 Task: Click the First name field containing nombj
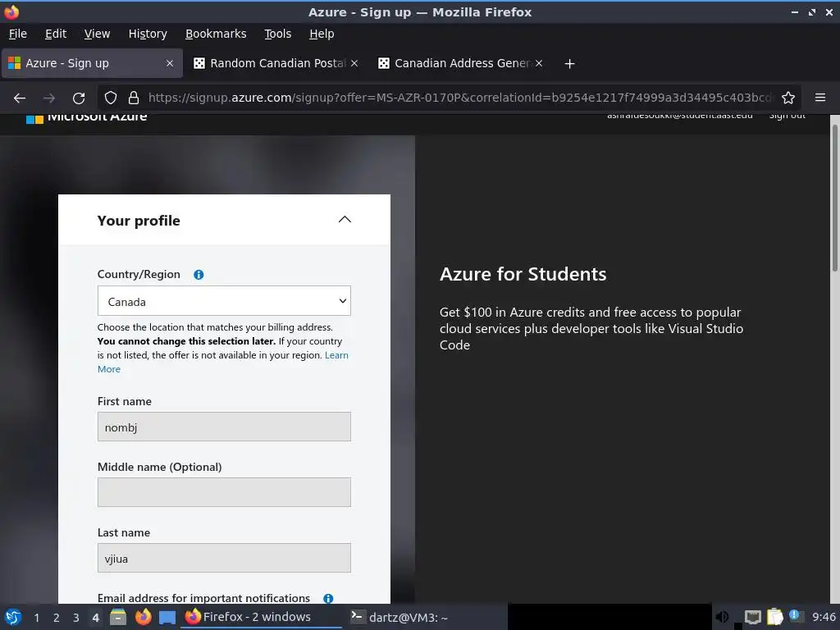(224, 427)
